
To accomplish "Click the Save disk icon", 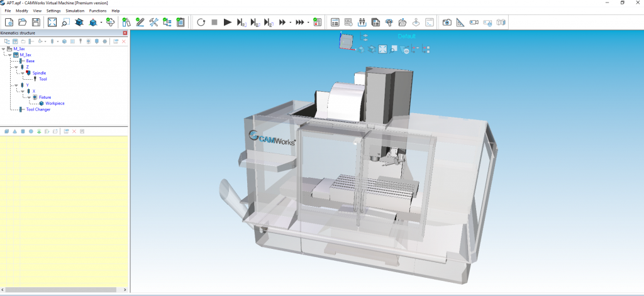I will point(36,23).
